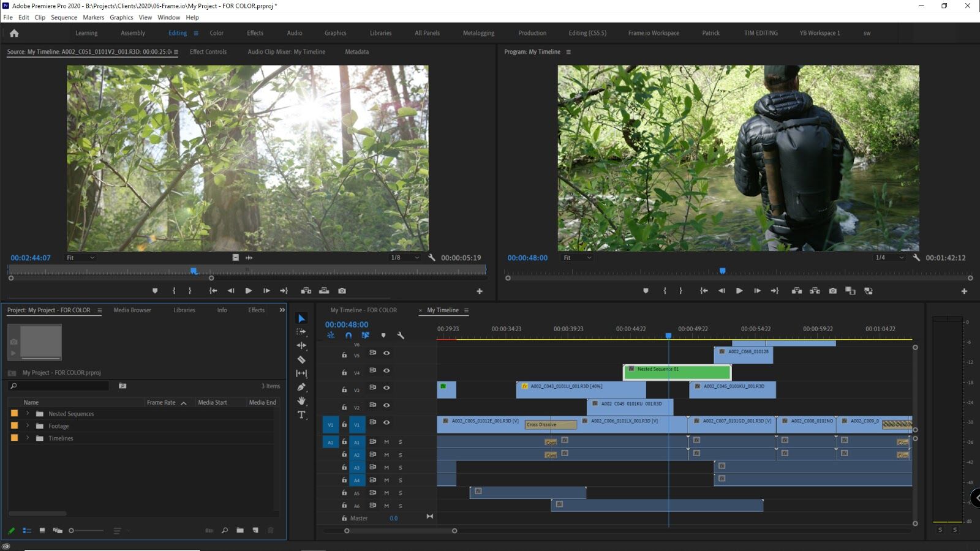The width and height of the screenshot is (980, 551).
Task: Solo audio track A4
Action: pos(400,480)
